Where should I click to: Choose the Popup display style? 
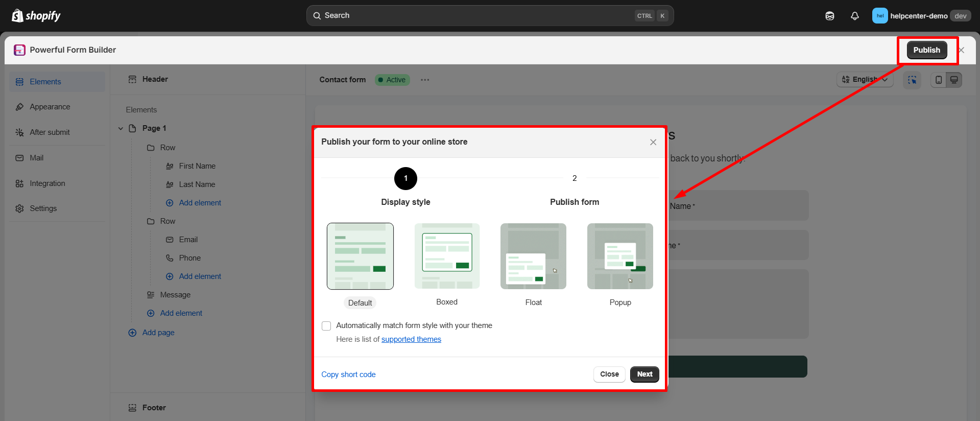[620, 256]
